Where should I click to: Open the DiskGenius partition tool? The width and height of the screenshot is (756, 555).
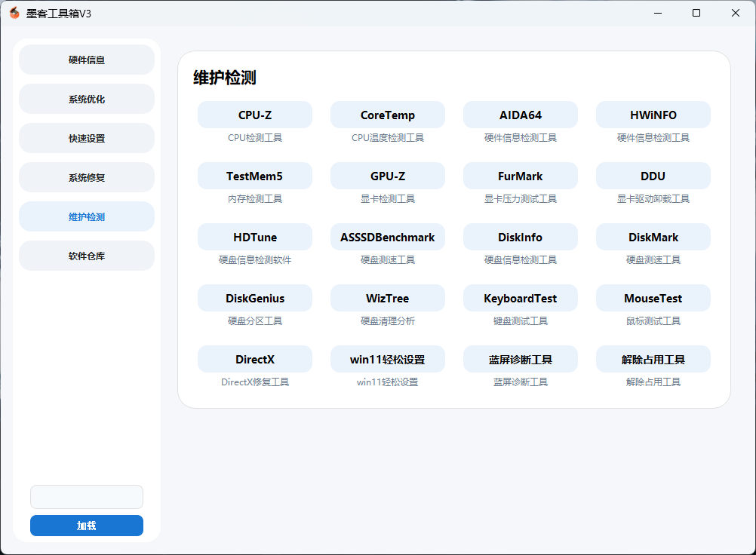(x=254, y=298)
